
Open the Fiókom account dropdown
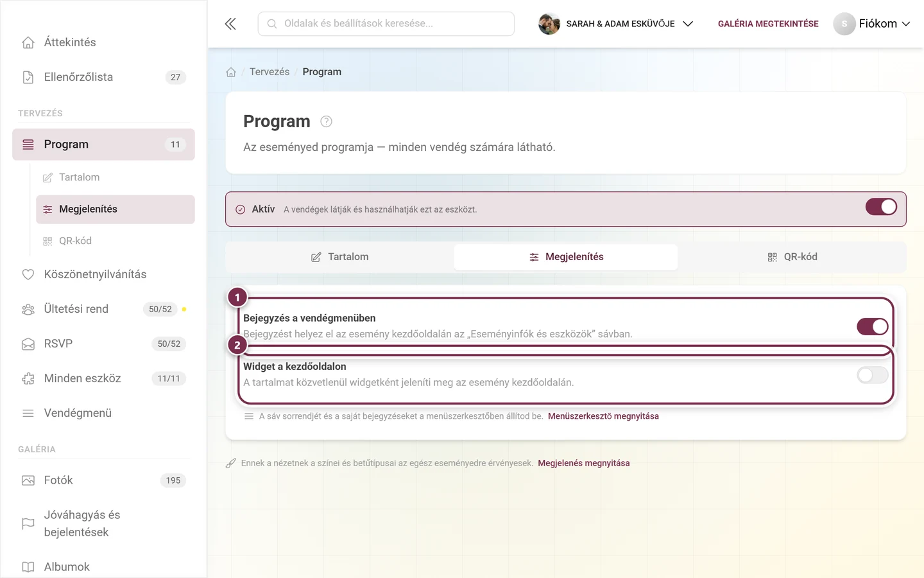point(872,24)
